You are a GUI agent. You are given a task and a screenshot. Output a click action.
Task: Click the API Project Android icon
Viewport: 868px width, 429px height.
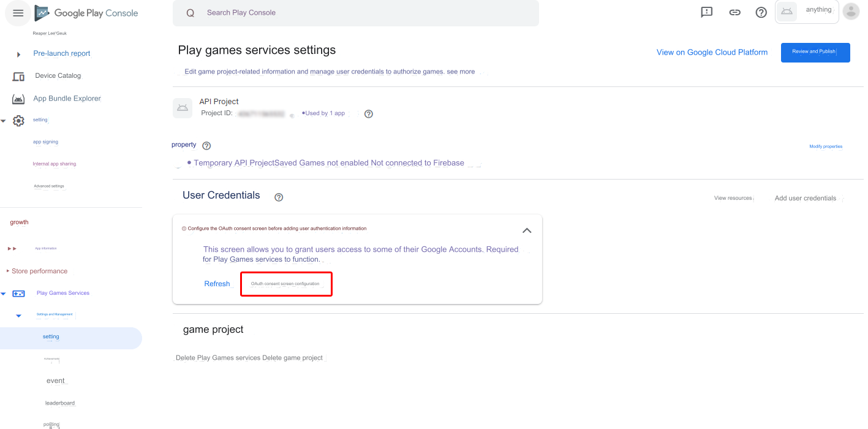pyautogui.click(x=182, y=108)
